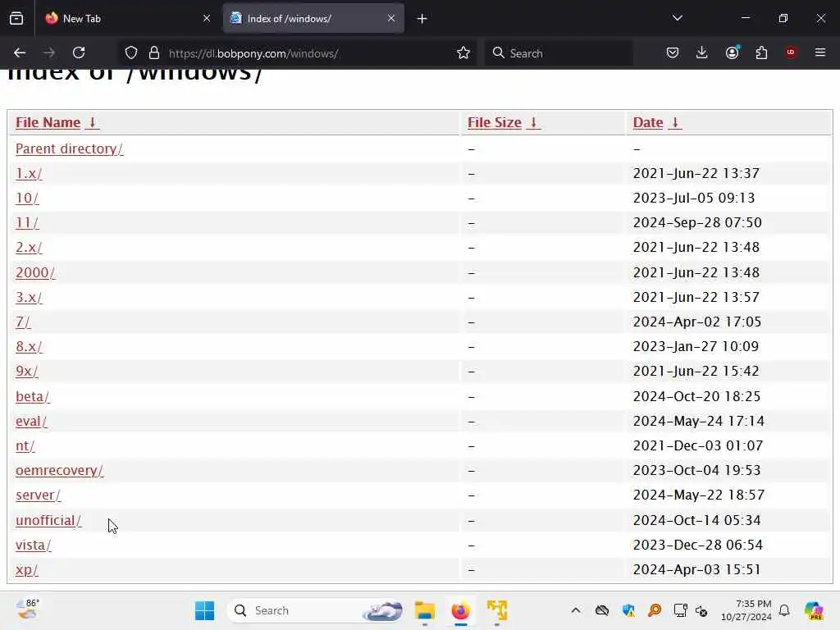This screenshot has width=840, height=630.
Task: Reload the current page
Action: [79, 53]
